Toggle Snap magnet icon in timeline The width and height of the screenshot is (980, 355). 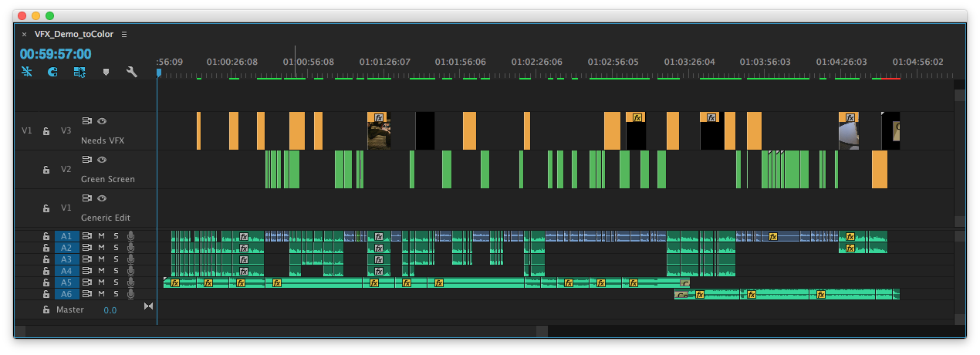tap(52, 72)
